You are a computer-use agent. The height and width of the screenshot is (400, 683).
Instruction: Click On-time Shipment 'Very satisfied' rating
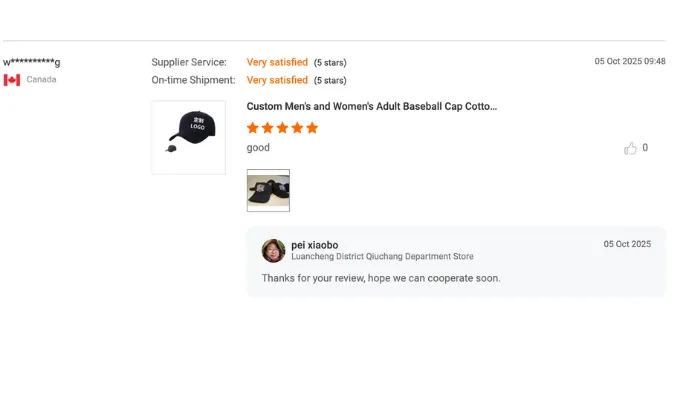point(277,80)
